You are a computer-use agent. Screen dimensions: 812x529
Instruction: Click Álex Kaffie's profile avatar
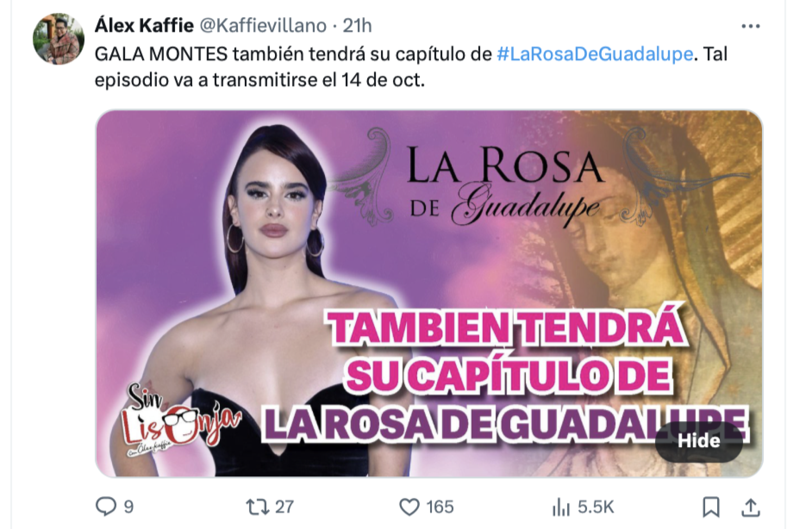(58, 39)
